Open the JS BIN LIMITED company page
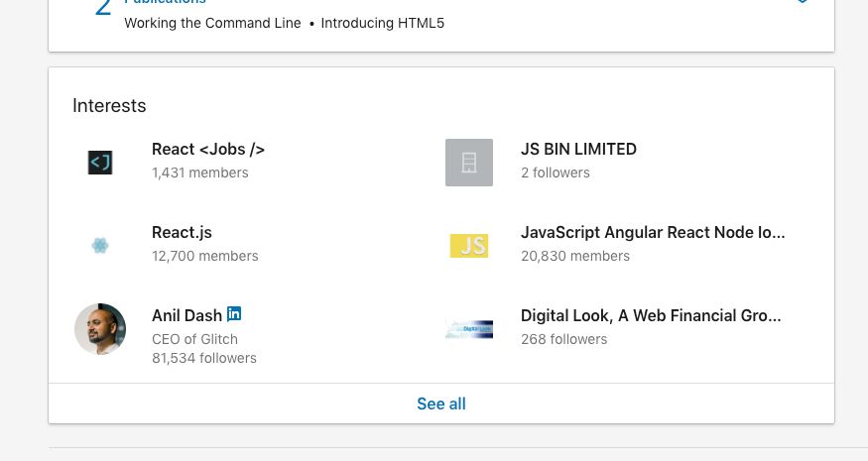The image size is (868, 461). click(x=578, y=149)
